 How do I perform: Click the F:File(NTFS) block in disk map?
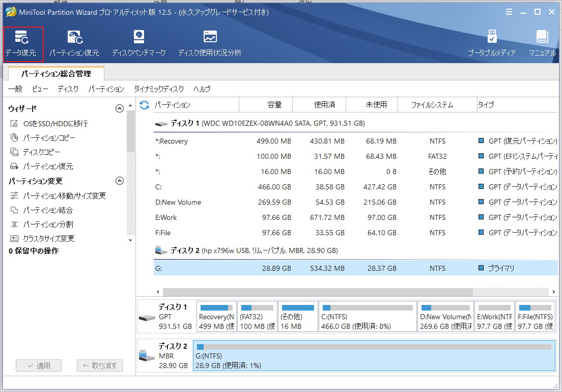tap(535, 317)
